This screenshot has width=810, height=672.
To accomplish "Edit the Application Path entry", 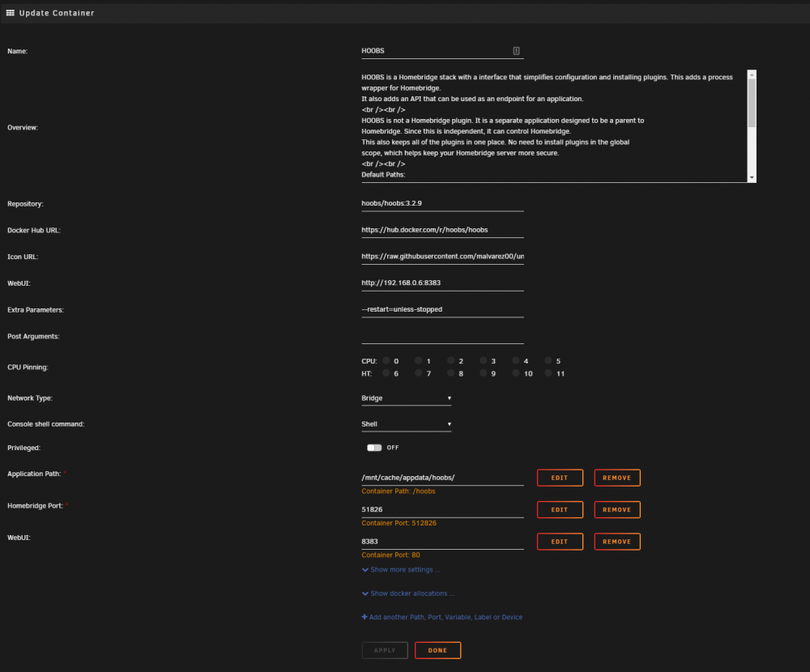I will click(x=560, y=478).
